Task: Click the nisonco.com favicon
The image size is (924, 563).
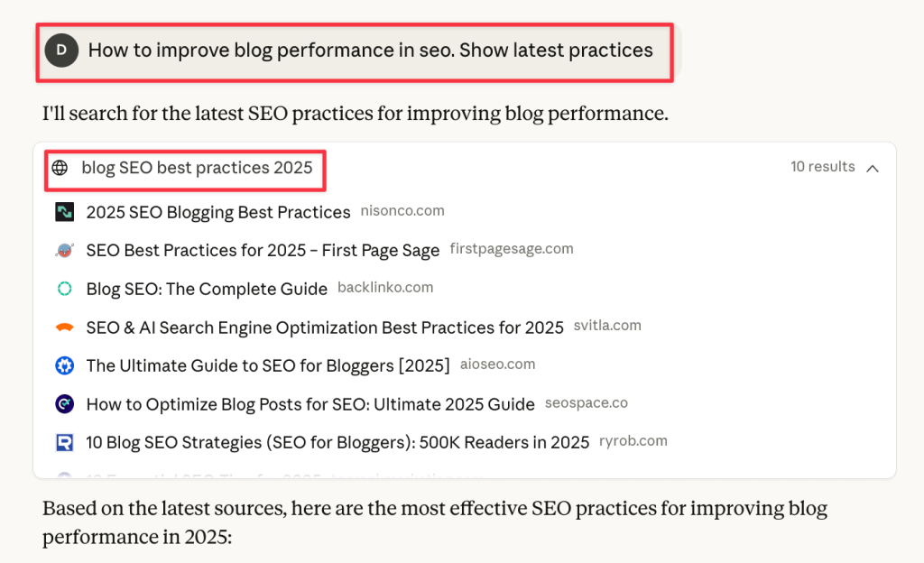Action: [64, 212]
